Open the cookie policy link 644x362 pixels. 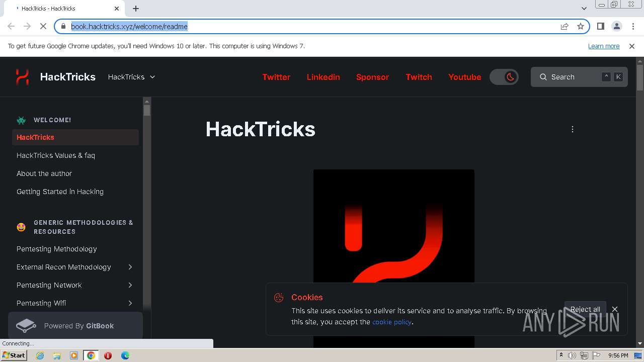pos(392,322)
